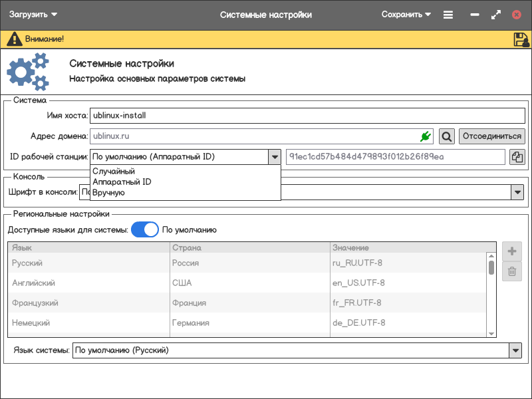
Task: Click the Отсоединиться button
Action: (x=491, y=136)
